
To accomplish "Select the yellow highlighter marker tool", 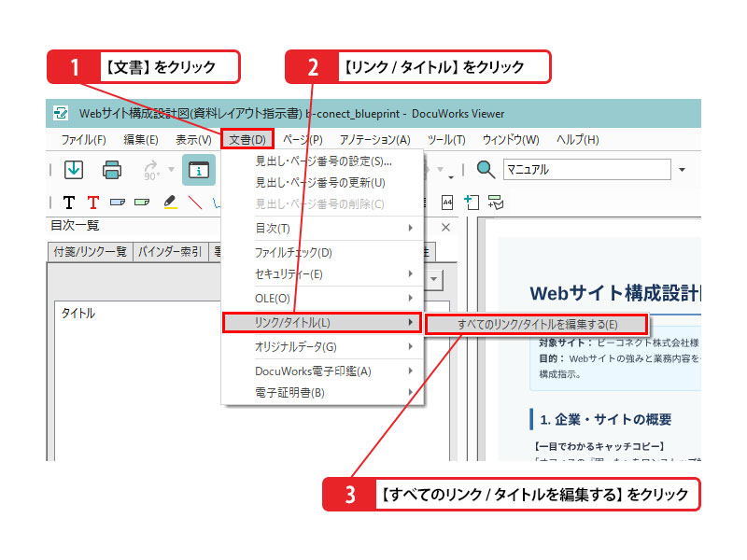I will pyautogui.click(x=170, y=203).
